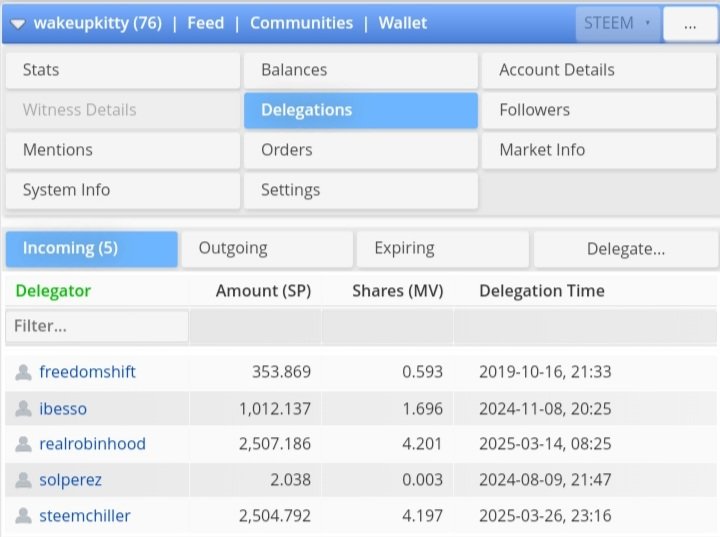Expand the wakeupkitty account dropdown triangle
Screen dimensions: 720x537
18,23
